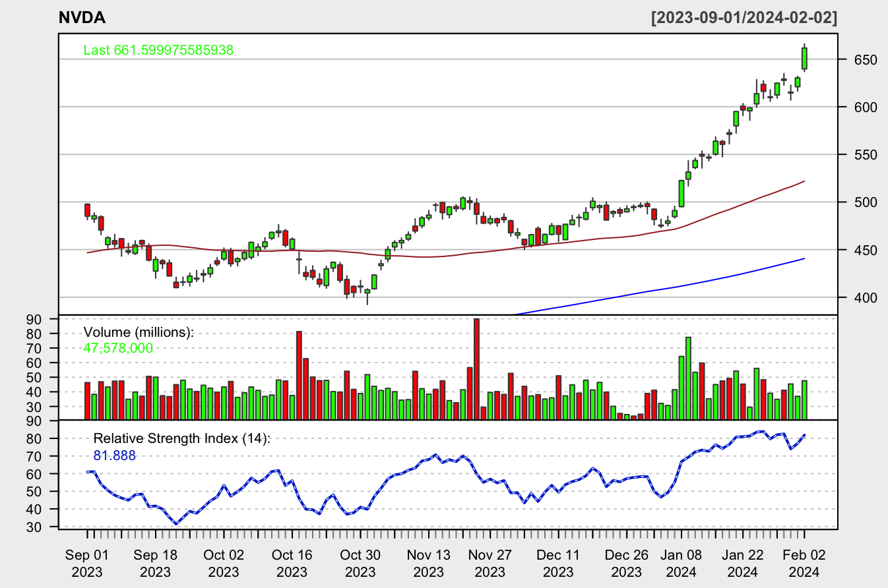Click the Oct 16 2023 date label

coord(292,562)
